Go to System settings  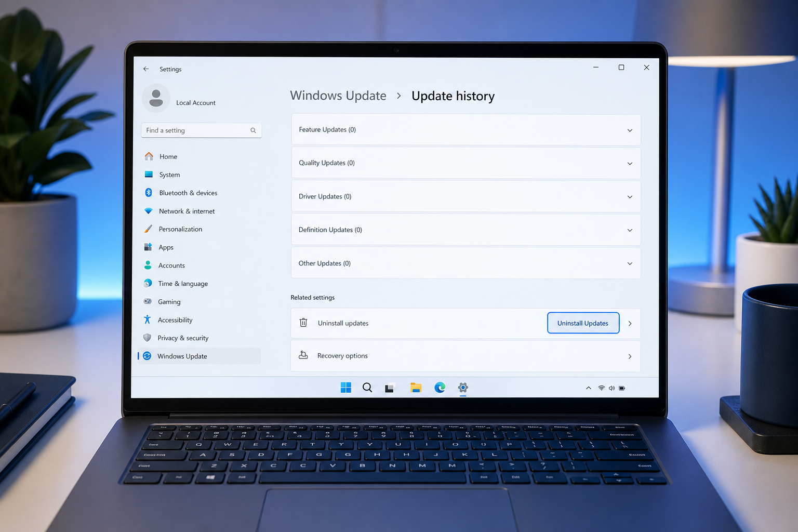169,175
